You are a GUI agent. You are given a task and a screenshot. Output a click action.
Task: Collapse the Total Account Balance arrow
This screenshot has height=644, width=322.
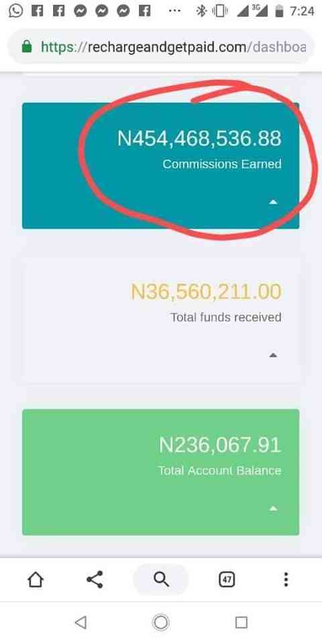pos(273,508)
